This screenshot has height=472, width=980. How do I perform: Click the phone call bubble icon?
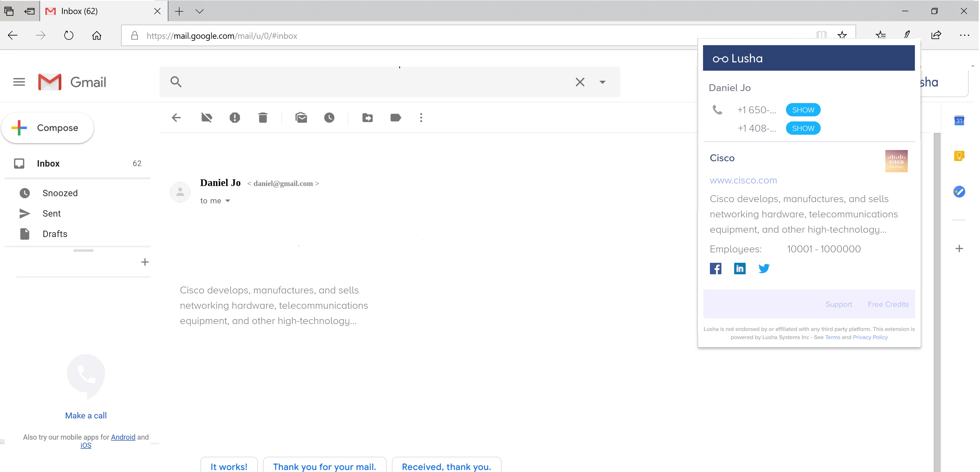coord(86,377)
